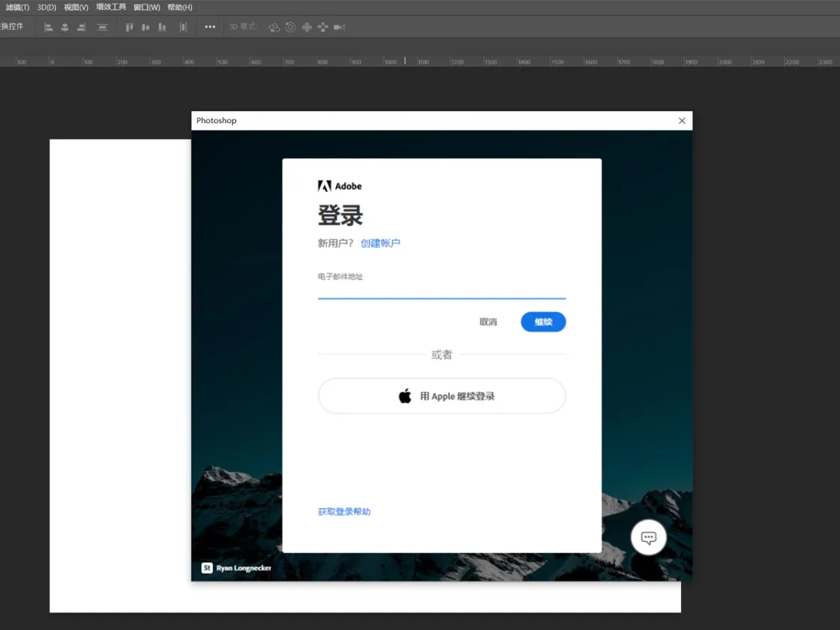Click the pan 3D camera icon

tap(307, 27)
